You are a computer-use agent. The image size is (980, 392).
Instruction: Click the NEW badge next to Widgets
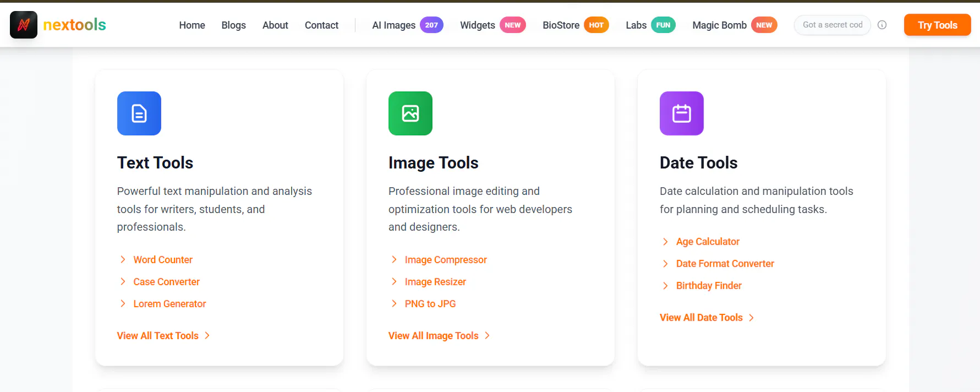pyautogui.click(x=513, y=25)
